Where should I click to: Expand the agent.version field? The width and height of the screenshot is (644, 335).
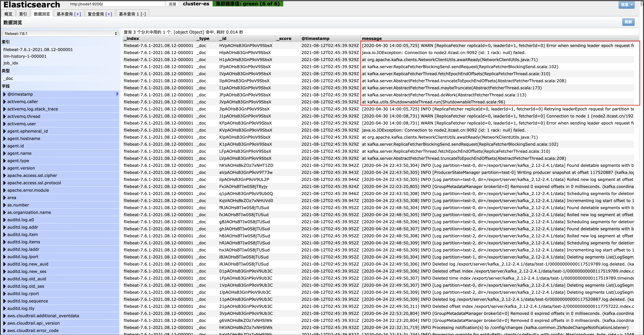tap(60, 168)
